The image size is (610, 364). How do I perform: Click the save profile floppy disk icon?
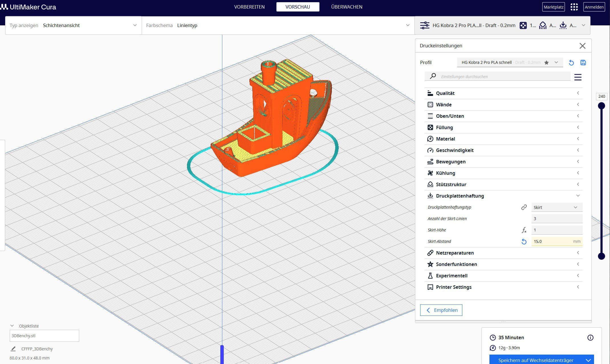583,63
